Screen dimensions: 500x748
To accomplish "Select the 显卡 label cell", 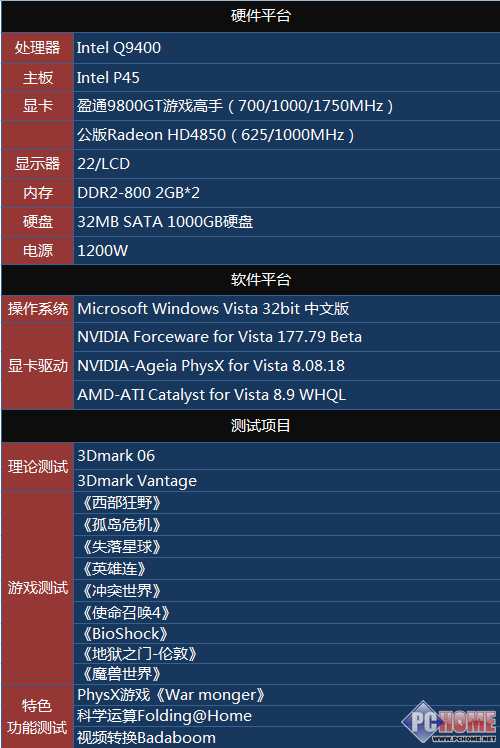I will pos(38,106).
